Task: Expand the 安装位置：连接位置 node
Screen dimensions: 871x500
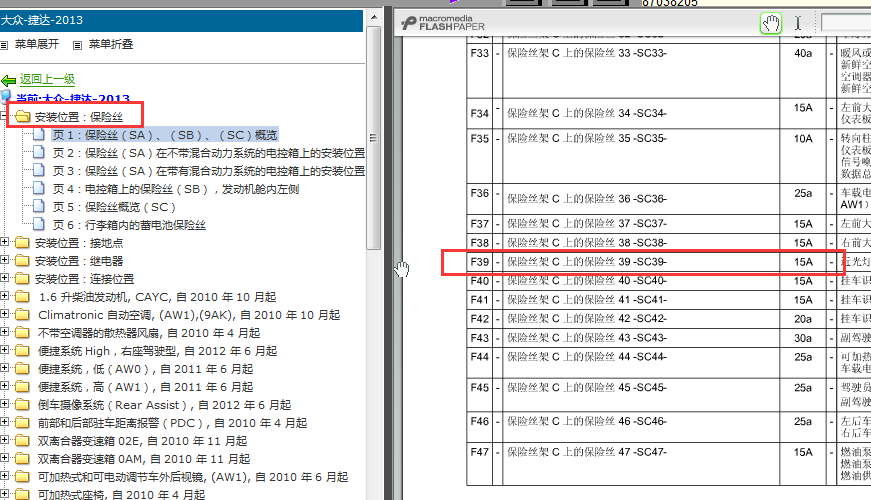Action: (x=4, y=277)
